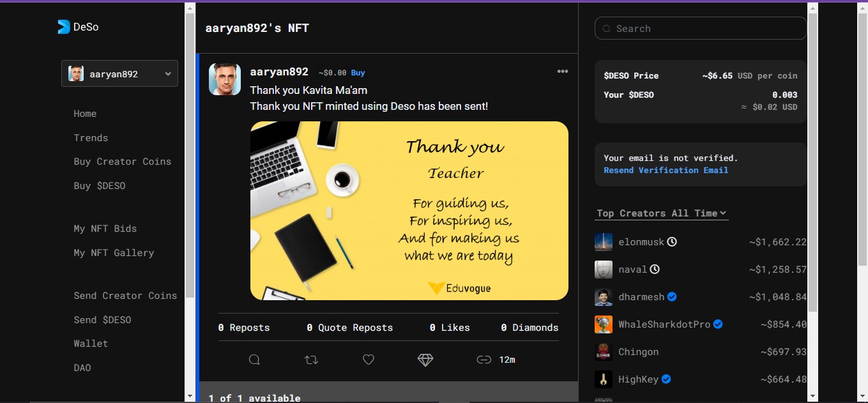This screenshot has width=868, height=403.
Task: Click the search magnifier icon
Action: pyautogui.click(x=606, y=29)
